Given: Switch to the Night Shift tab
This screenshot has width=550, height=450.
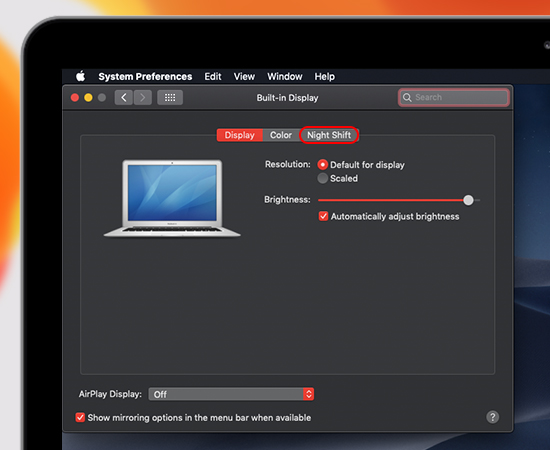Looking at the screenshot, I should pos(329,135).
